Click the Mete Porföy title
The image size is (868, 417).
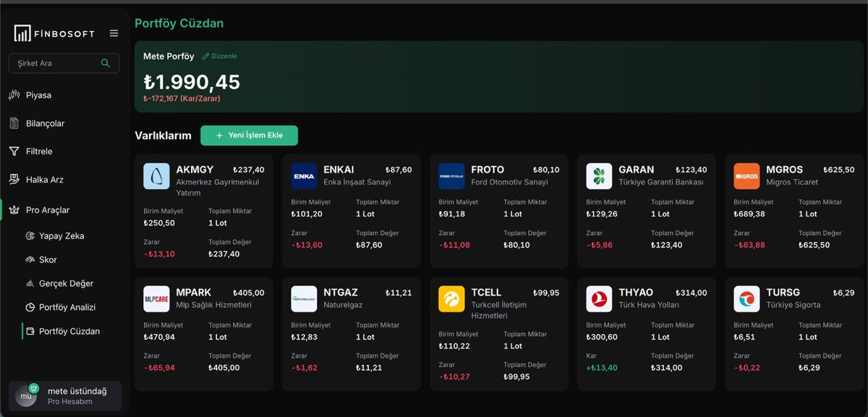coord(169,56)
